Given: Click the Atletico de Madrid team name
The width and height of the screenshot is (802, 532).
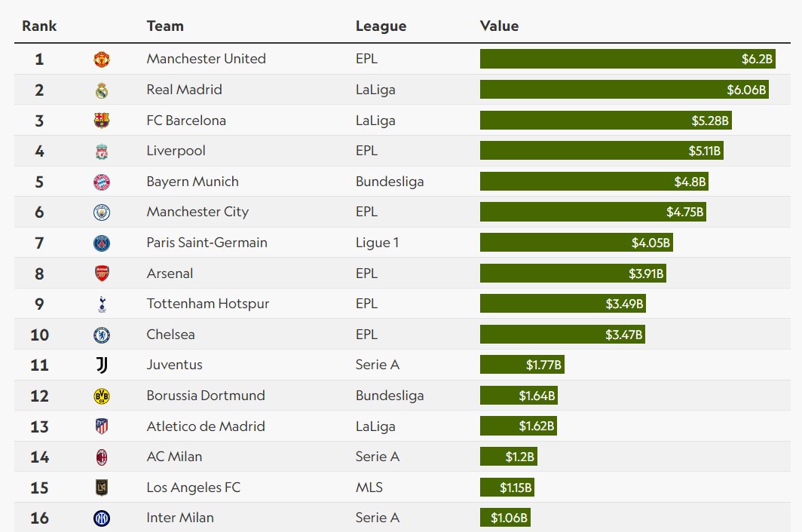Looking at the screenshot, I should 206,426.
